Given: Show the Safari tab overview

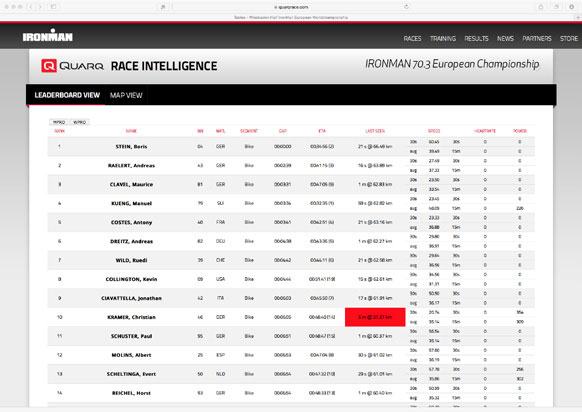Looking at the screenshot, I should point(556,7).
